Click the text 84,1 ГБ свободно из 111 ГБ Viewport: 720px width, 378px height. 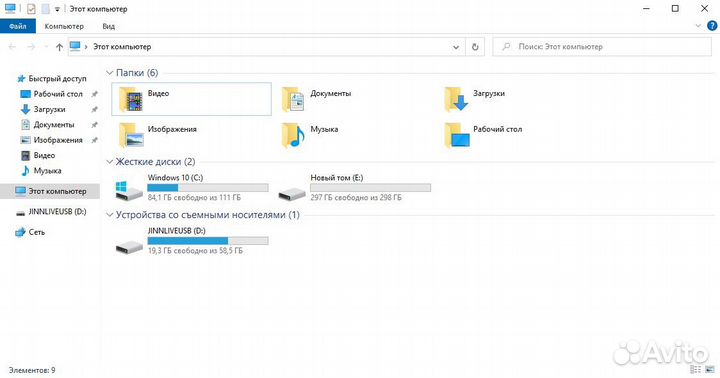194,197
